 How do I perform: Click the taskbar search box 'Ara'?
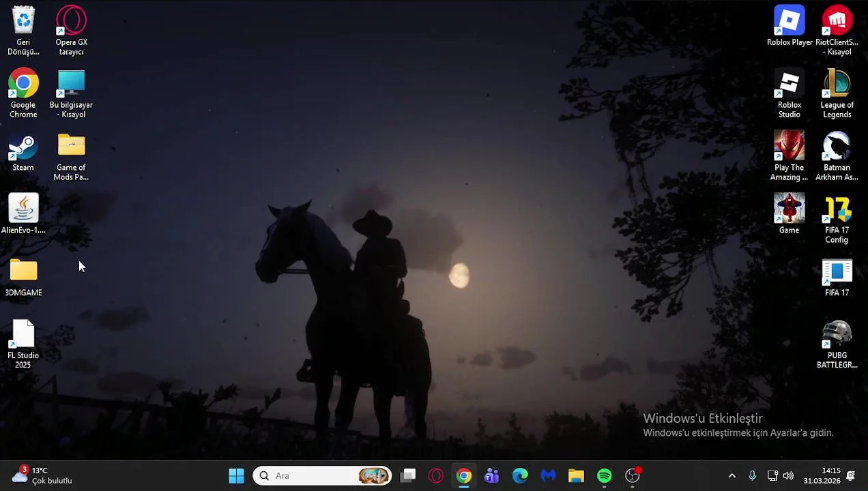(x=323, y=476)
